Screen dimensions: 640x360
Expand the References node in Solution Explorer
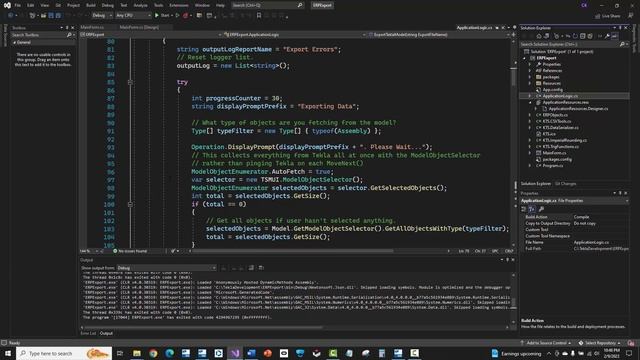coord(530,71)
